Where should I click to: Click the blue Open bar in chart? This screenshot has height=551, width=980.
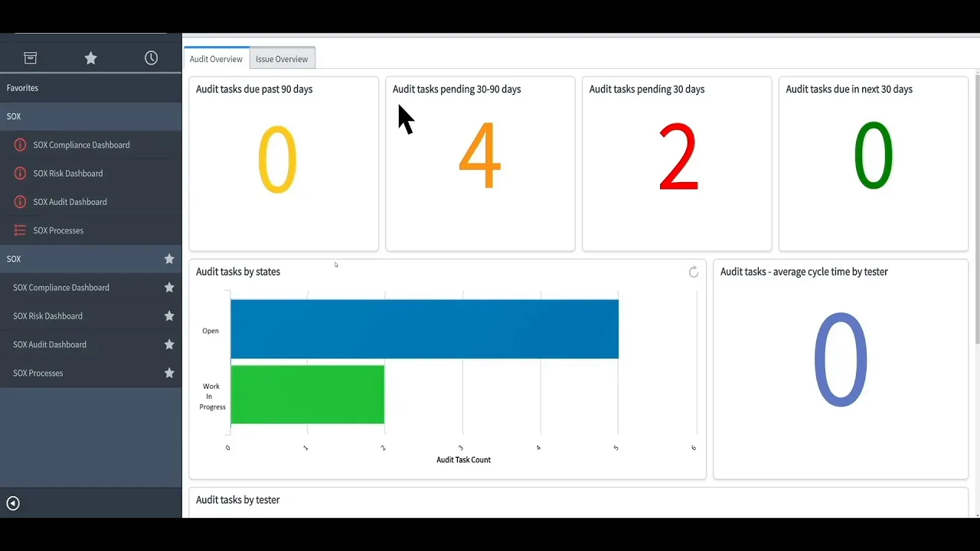424,329
